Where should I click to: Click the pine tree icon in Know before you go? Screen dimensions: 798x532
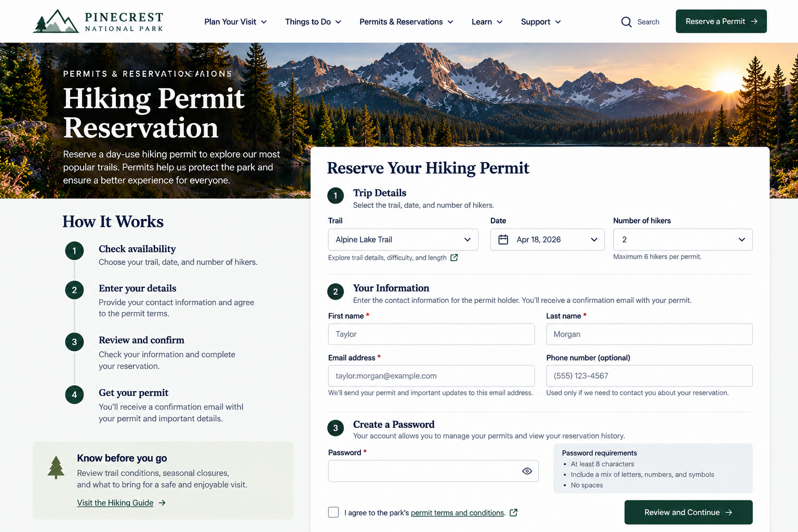[x=56, y=467]
